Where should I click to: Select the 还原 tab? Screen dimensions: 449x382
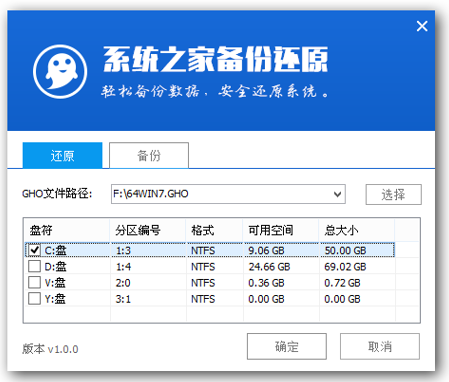click(x=63, y=156)
